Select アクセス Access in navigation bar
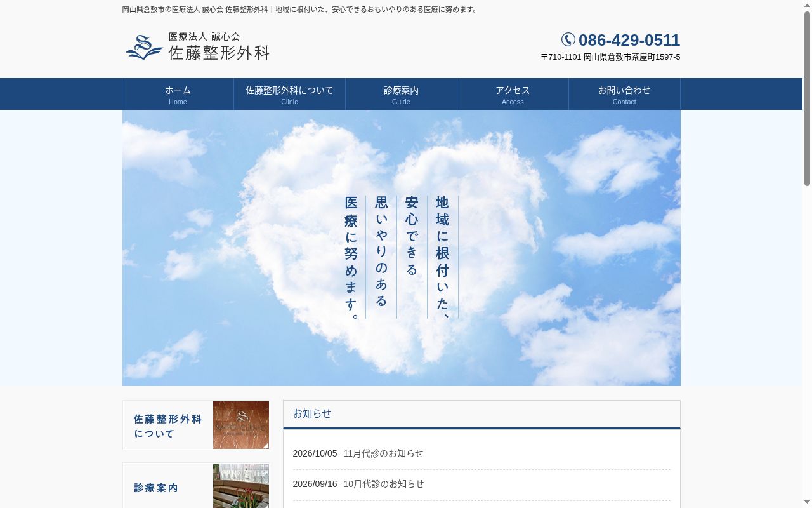Image resolution: width=812 pixels, height=508 pixels. (513, 94)
